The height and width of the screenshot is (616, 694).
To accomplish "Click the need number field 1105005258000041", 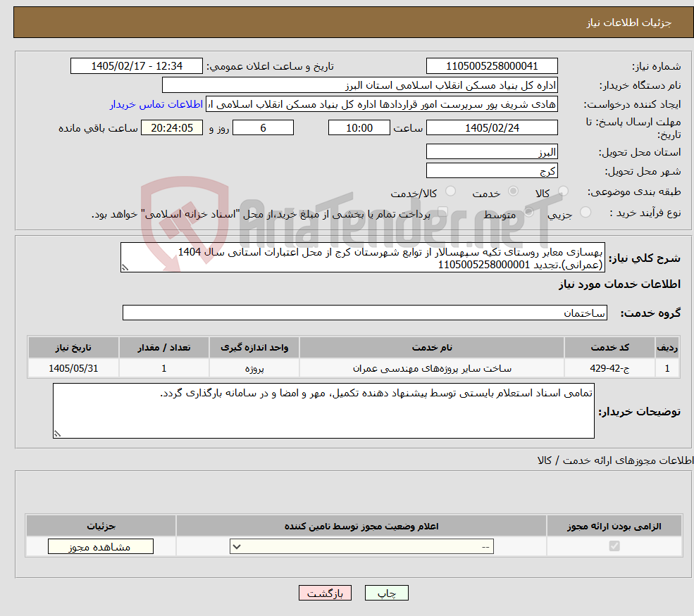I will 492,66.
